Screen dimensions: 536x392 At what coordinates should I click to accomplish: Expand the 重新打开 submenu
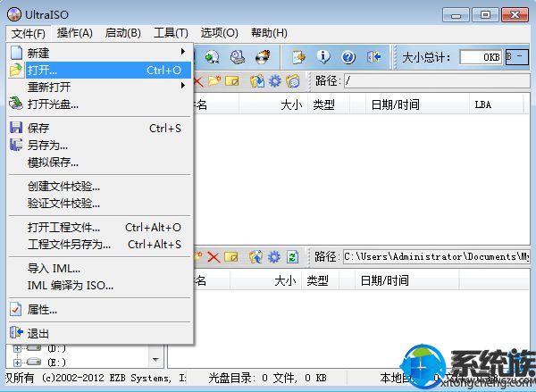pyautogui.click(x=100, y=87)
